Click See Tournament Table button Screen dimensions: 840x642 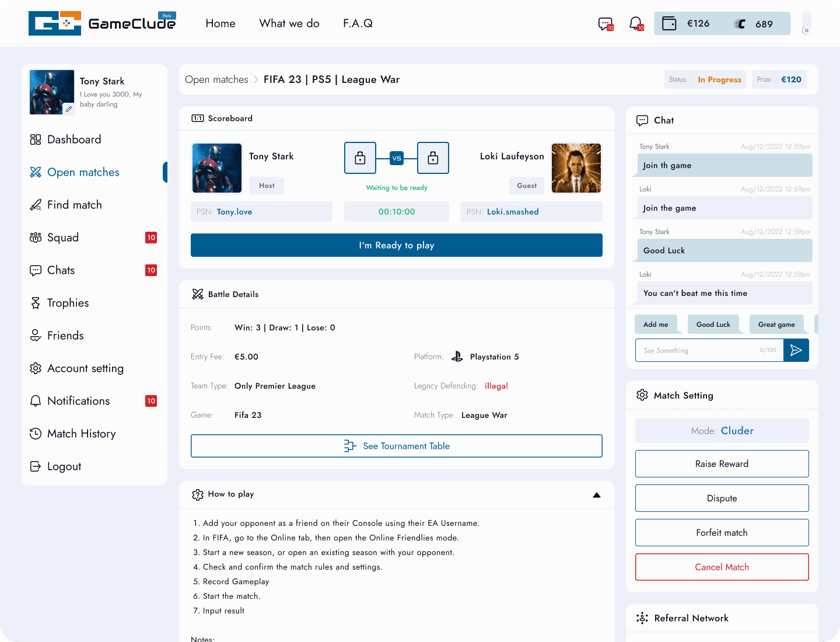(x=397, y=446)
